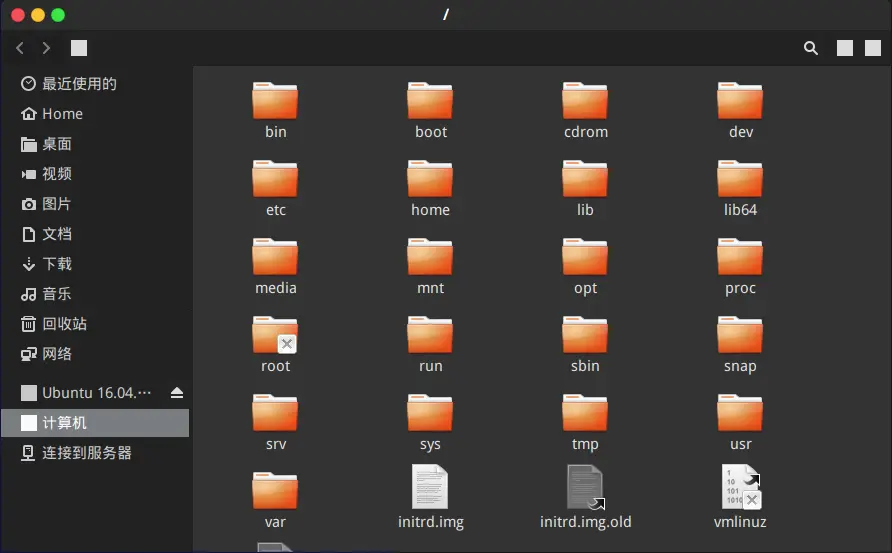Minimize window with yellow button
The width and height of the screenshot is (892, 553).
(x=38, y=15)
